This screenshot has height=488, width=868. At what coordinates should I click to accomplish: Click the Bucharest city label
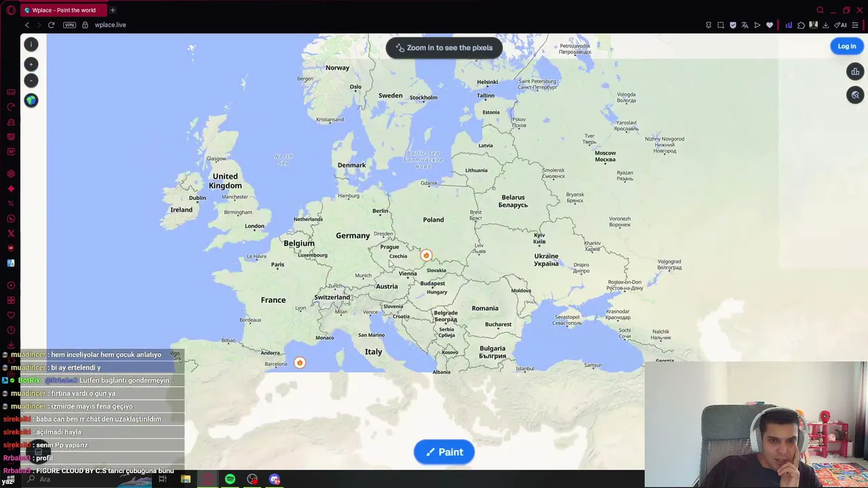pyautogui.click(x=498, y=325)
